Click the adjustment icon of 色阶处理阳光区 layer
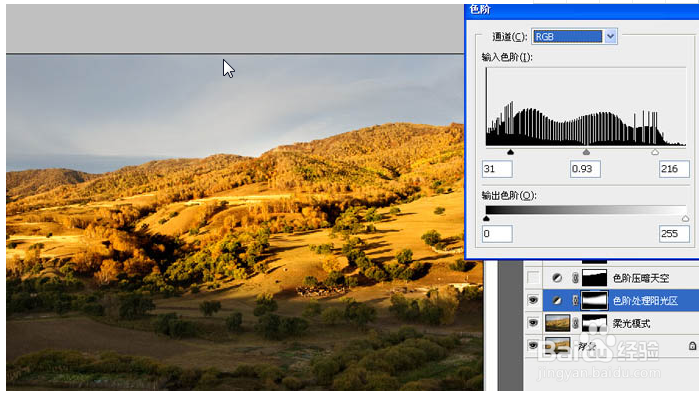 557,300
